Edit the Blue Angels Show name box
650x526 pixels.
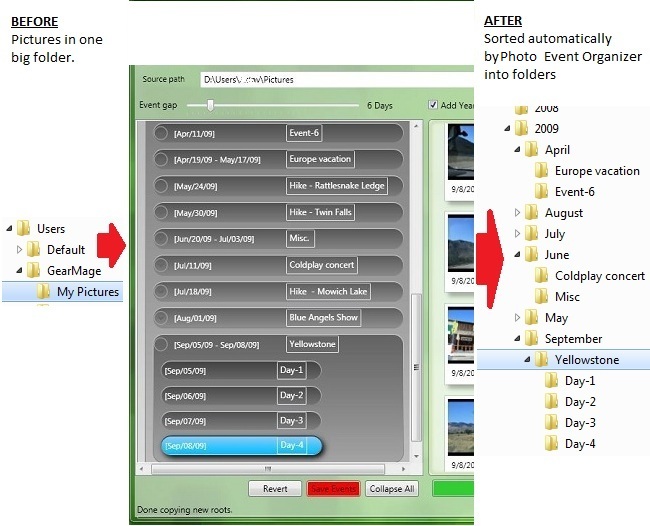coord(323,318)
